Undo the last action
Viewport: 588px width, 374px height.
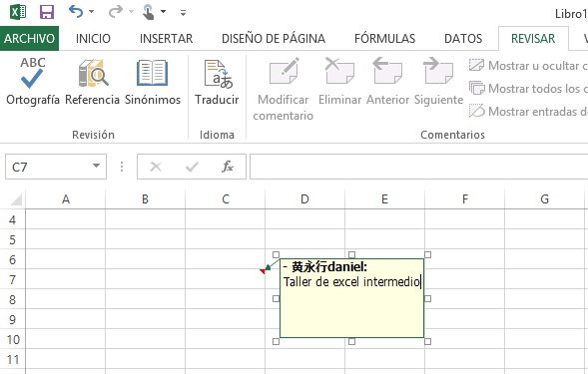tap(76, 12)
